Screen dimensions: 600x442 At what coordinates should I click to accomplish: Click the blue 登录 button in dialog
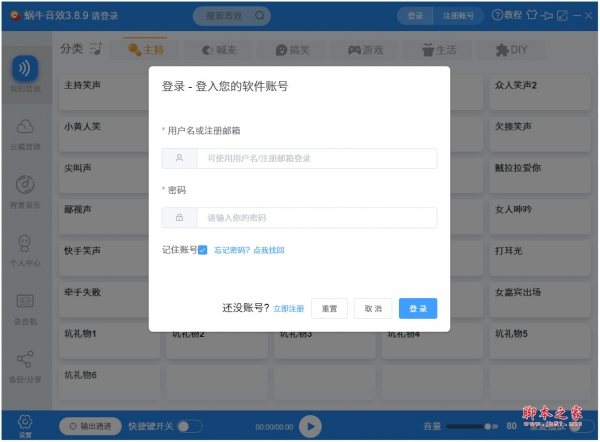(418, 308)
